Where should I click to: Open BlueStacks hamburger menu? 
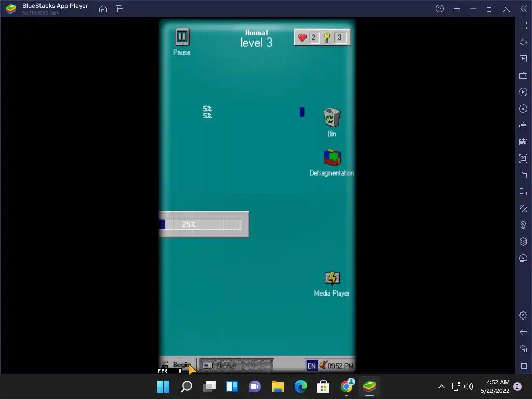(x=457, y=9)
